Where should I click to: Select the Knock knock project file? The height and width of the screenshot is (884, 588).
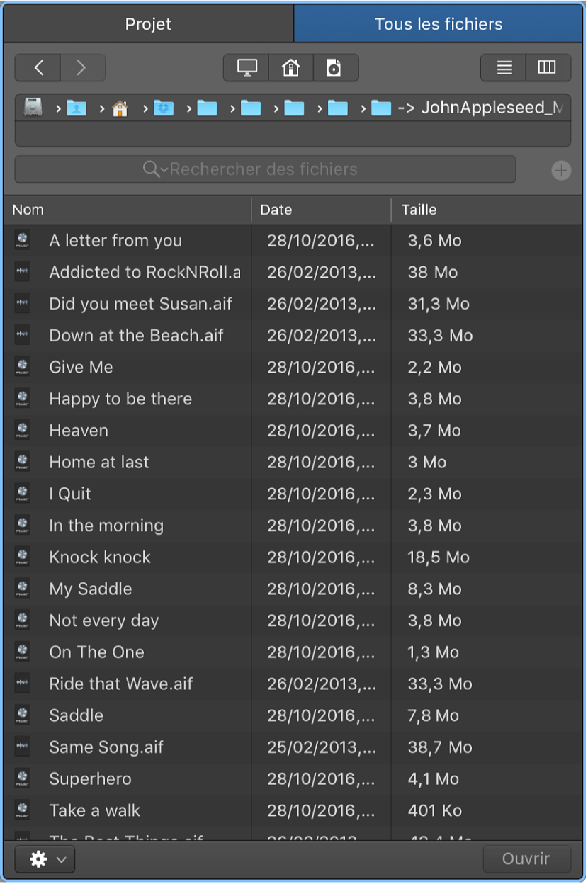click(x=100, y=557)
